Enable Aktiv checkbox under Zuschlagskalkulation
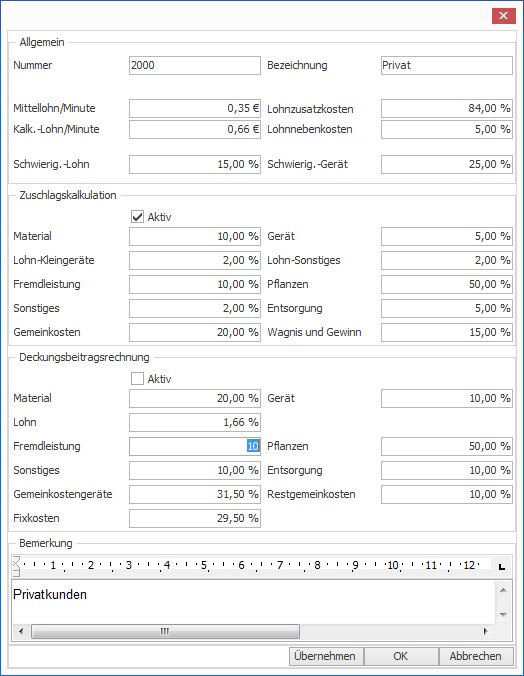 (x=137, y=217)
